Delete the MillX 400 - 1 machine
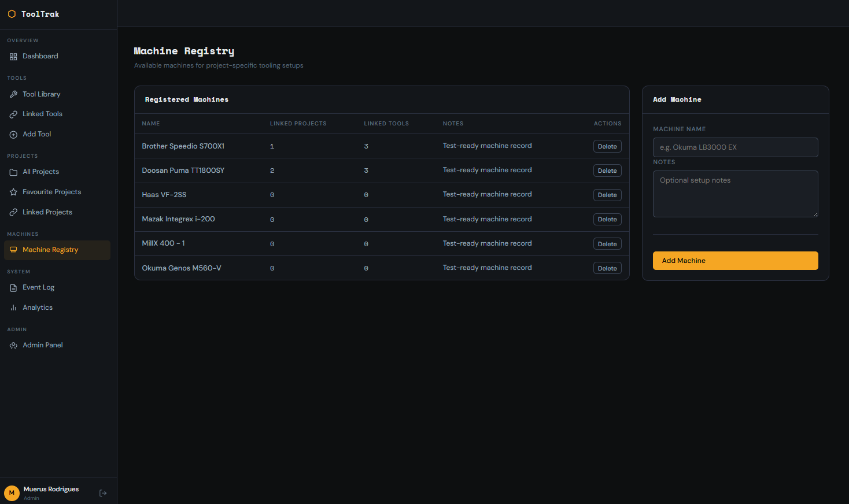 click(607, 244)
